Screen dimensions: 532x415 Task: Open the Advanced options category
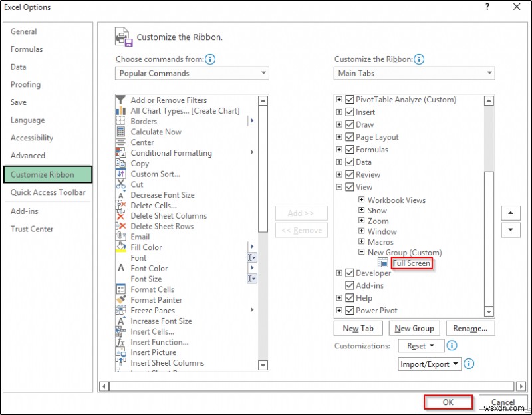pyautogui.click(x=28, y=156)
